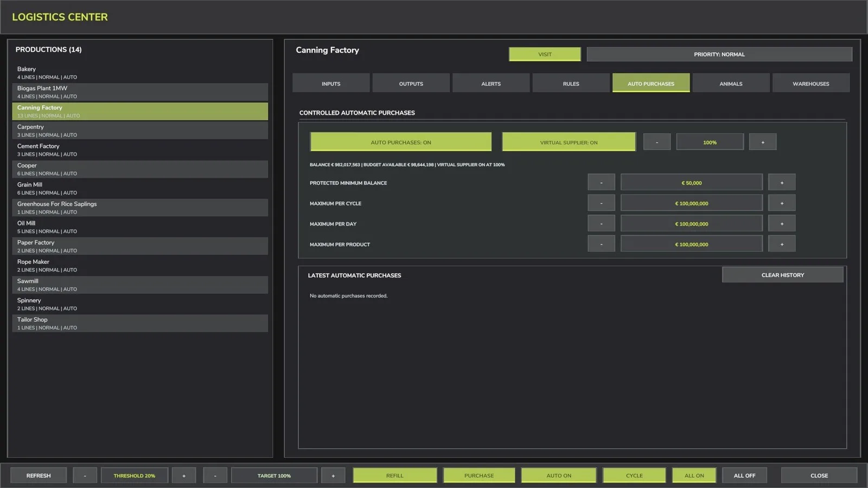This screenshot has height=488, width=868.
Task: Toggle the Auto Purchases: ON button
Action: [400, 142]
